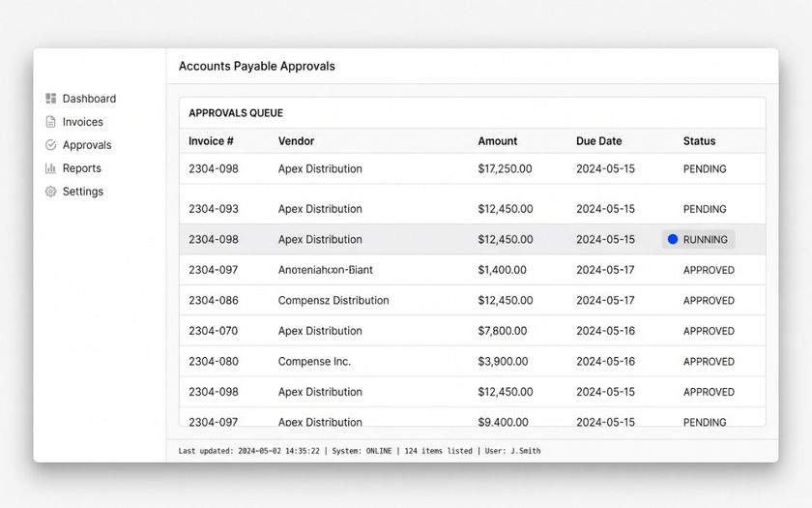Click Apex Distribution for invoice 2304-070
The image size is (812, 508).
[320, 331]
